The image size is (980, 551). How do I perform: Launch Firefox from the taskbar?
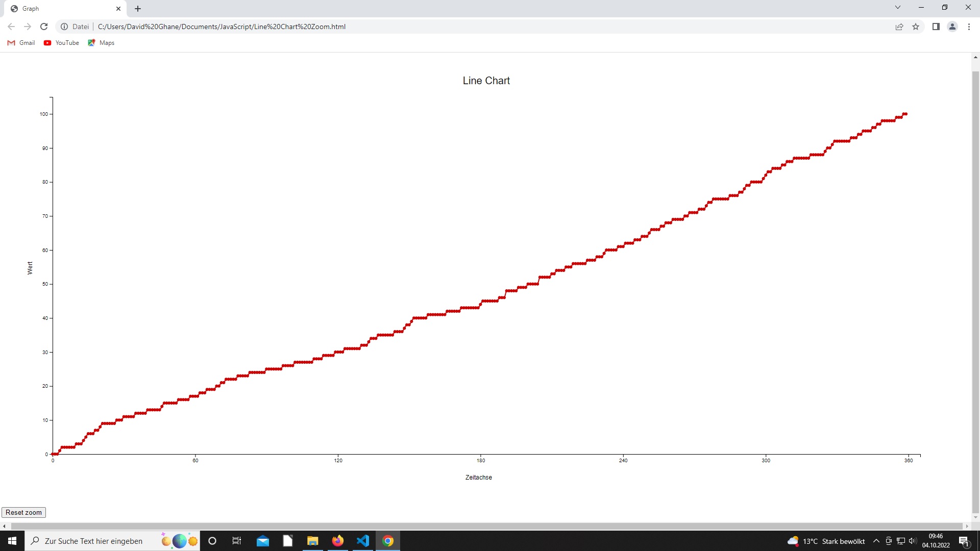(338, 541)
